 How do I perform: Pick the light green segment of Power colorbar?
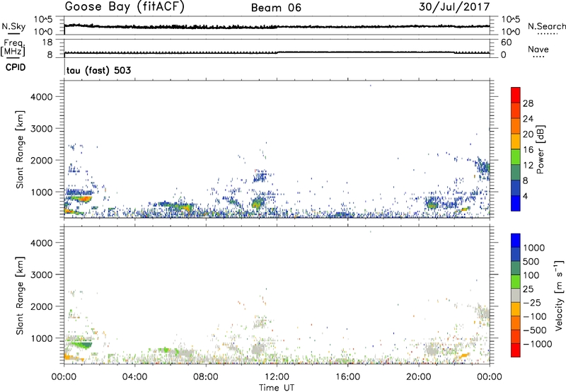tap(516, 157)
